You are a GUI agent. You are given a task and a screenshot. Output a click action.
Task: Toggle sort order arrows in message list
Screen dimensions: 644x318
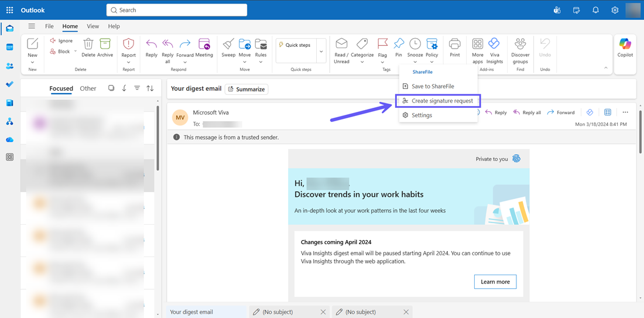tap(150, 88)
